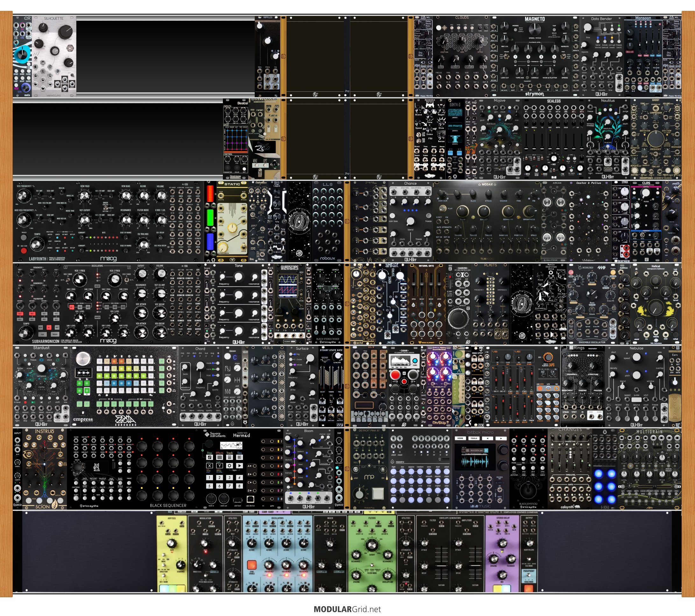695x616 pixels.
Task: Select number 1 button on Hermod
Action: (209, 477)
